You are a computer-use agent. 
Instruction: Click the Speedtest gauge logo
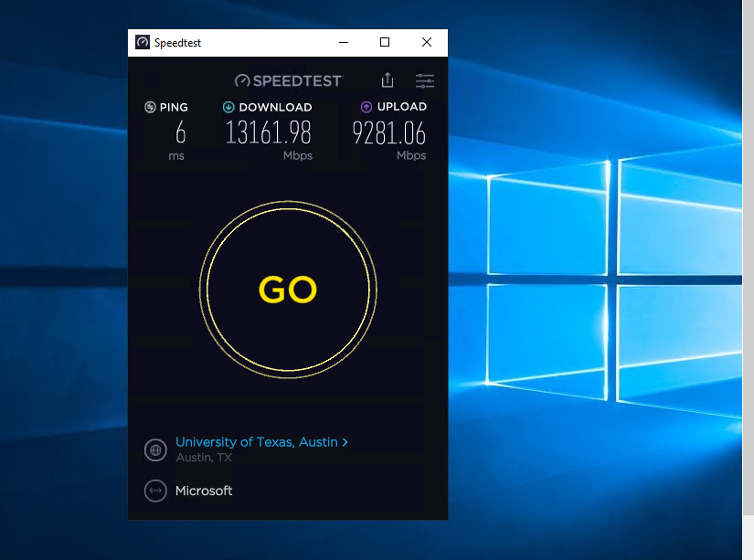click(x=242, y=80)
